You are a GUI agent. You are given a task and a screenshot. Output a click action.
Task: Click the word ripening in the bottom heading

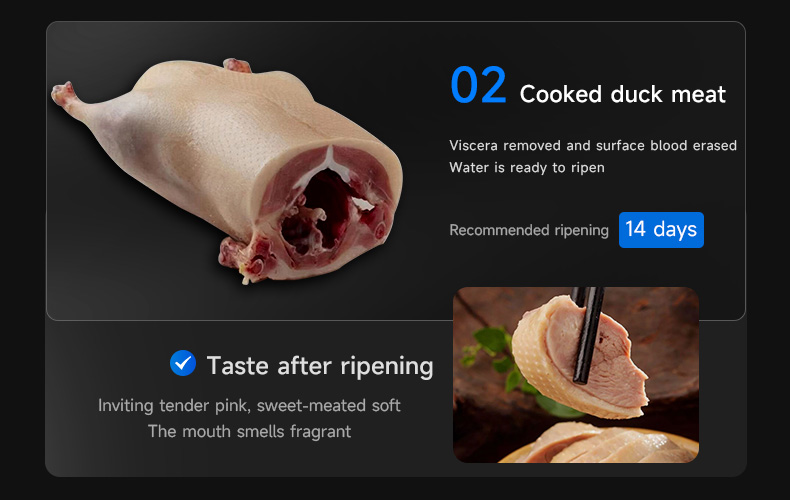coord(386,367)
